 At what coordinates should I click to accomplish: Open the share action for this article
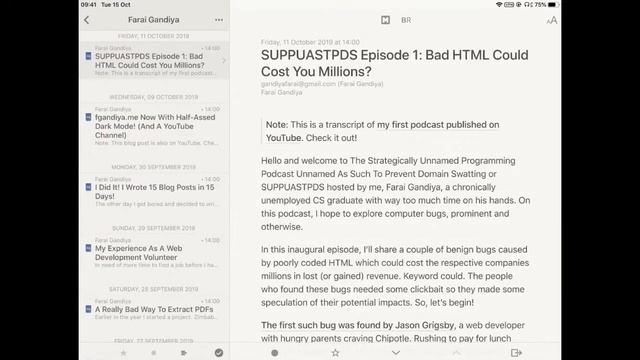click(516, 353)
